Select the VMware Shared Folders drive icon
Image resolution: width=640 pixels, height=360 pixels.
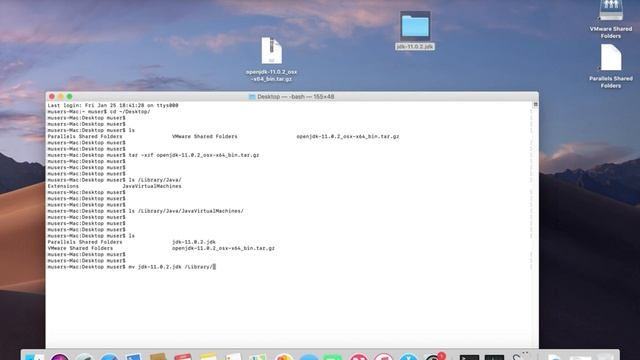[611, 10]
